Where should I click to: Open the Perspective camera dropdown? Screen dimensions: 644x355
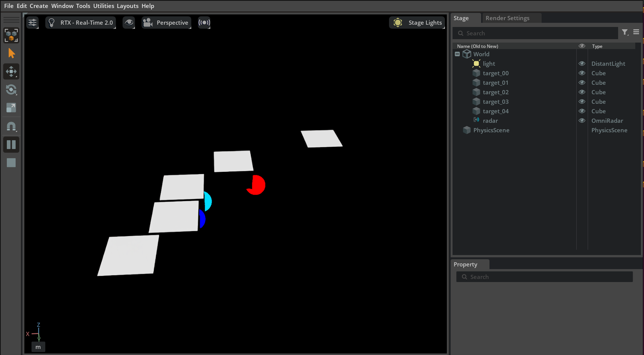[x=166, y=22]
